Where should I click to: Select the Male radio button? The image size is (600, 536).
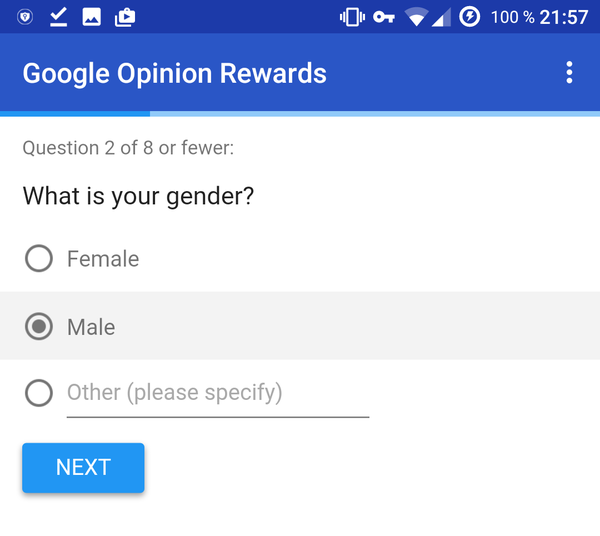[39, 327]
